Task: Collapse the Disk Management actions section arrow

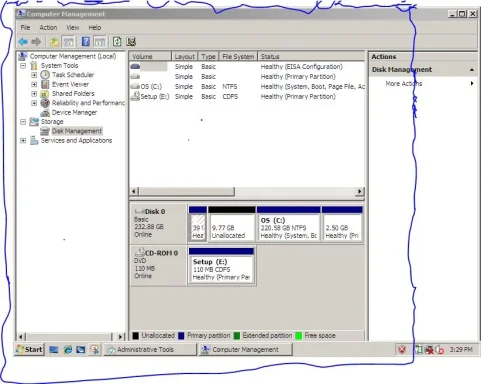Action: pos(472,70)
